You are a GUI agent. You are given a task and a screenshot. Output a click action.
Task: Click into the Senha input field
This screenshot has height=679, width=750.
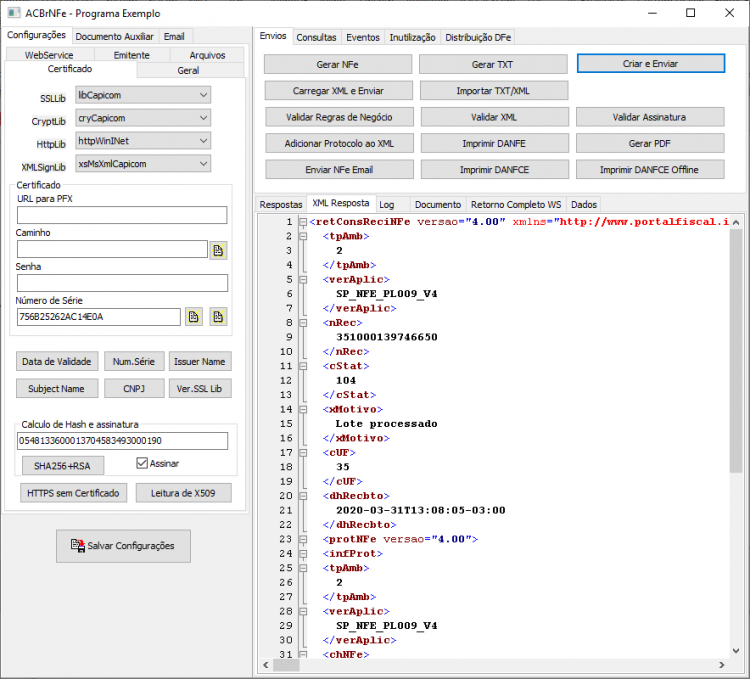click(122, 283)
